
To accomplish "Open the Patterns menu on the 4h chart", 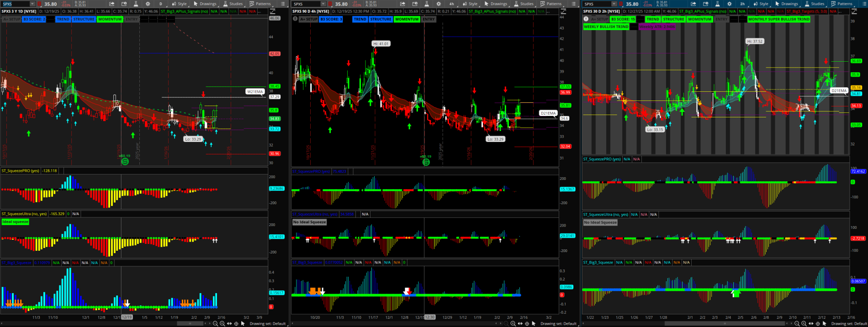I will (x=551, y=4).
